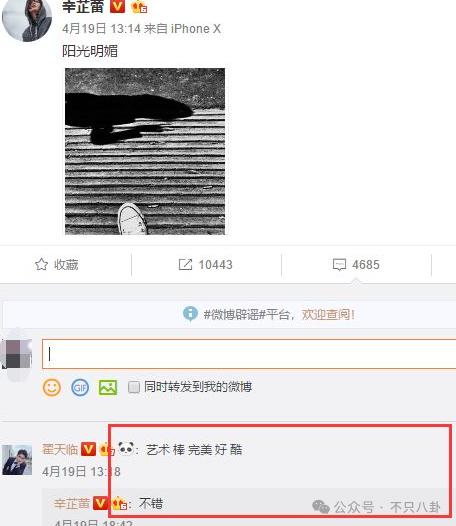Open the 翟天临 username link
This screenshot has width=456, height=526.
[x=60, y=449]
